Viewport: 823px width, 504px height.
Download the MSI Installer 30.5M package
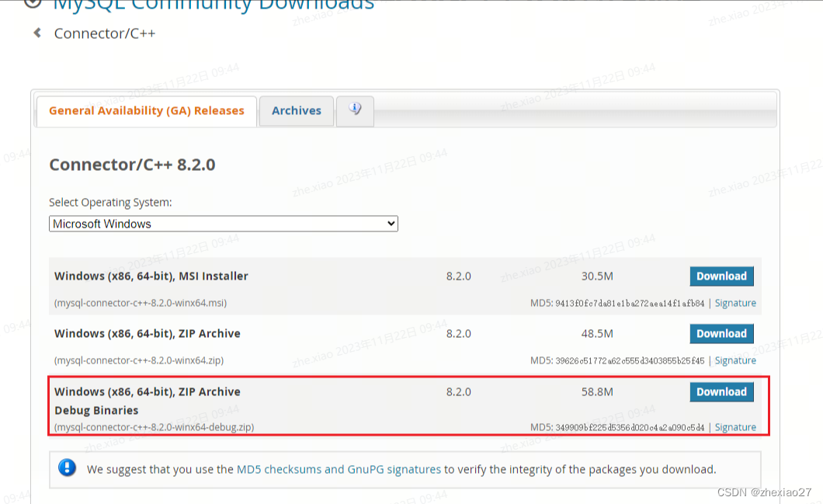coord(721,276)
